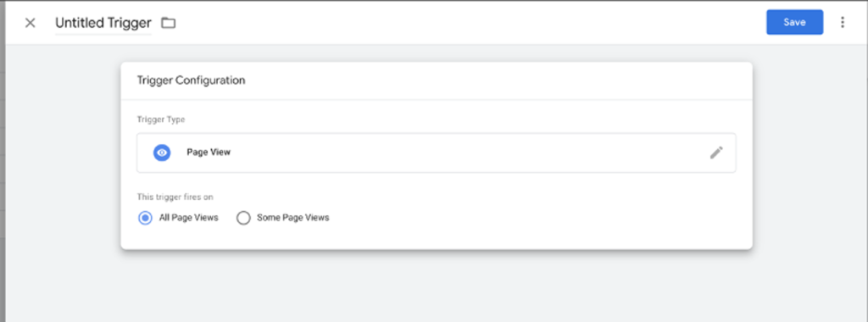
Task: Select the All Page Views radio button
Action: (x=145, y=218)
